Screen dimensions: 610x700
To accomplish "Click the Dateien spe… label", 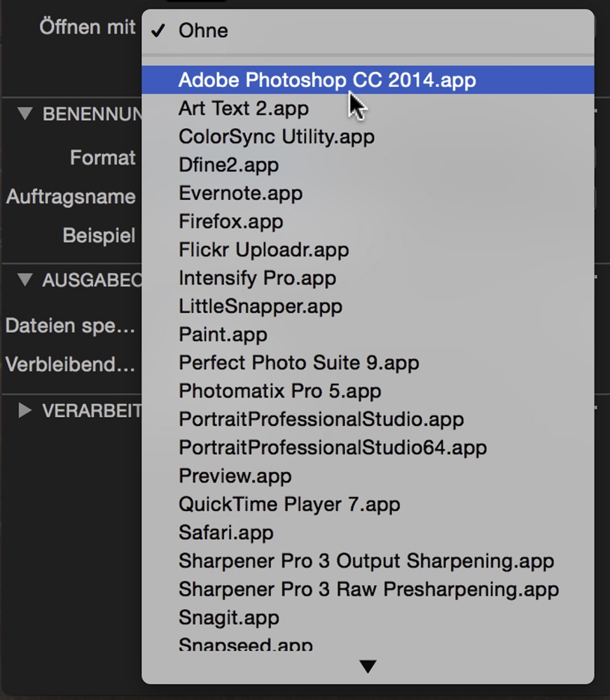I will (70, 326).
